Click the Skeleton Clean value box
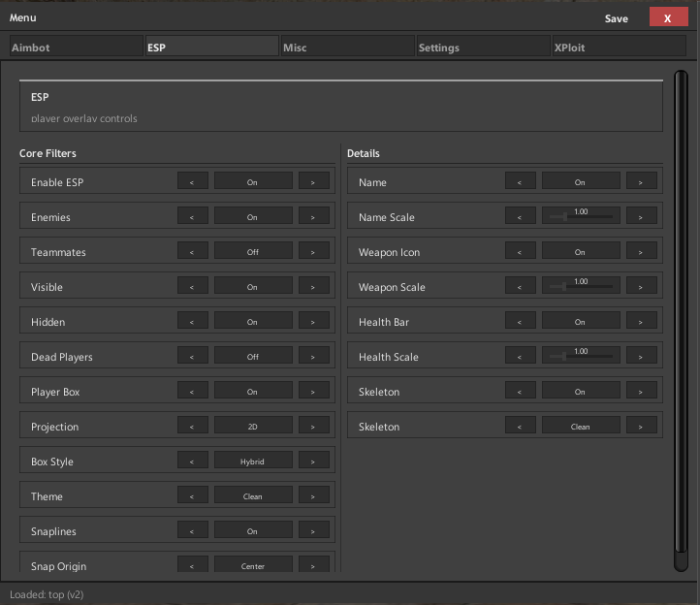700x605 pixels. pos(581,425)
